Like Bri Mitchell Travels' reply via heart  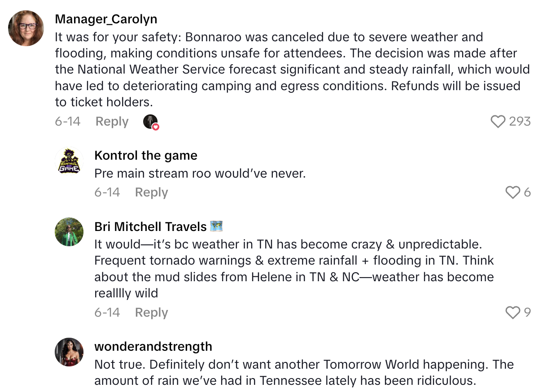pyautogui.click(x=512, y=313)
